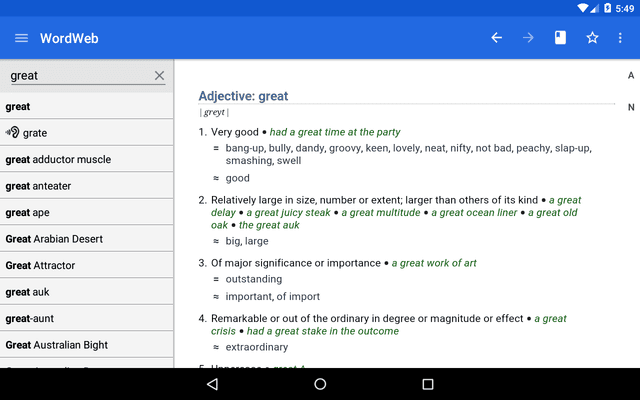Clear the search field with X
The image size is (640, 400).
pyautogui.click(x=159, y=75)
